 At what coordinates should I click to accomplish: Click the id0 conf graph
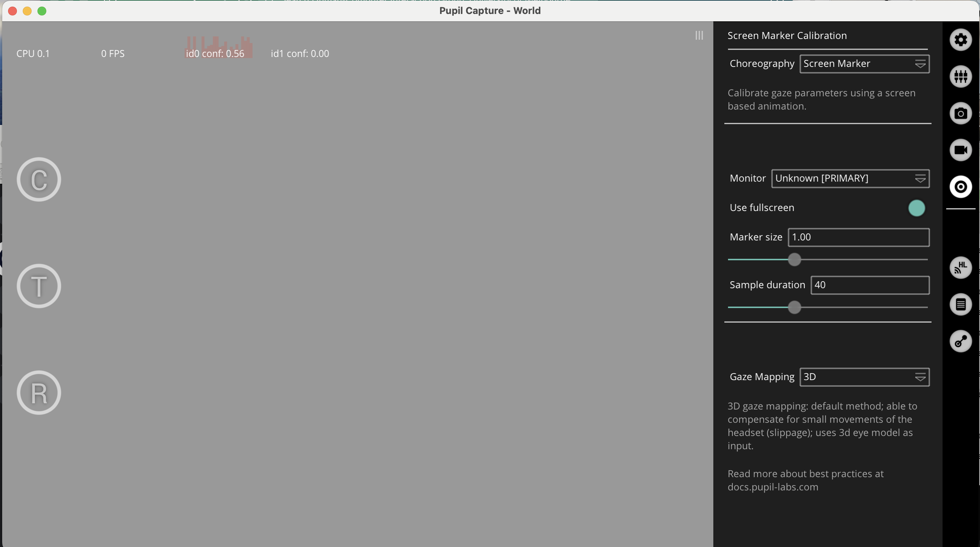218,47
